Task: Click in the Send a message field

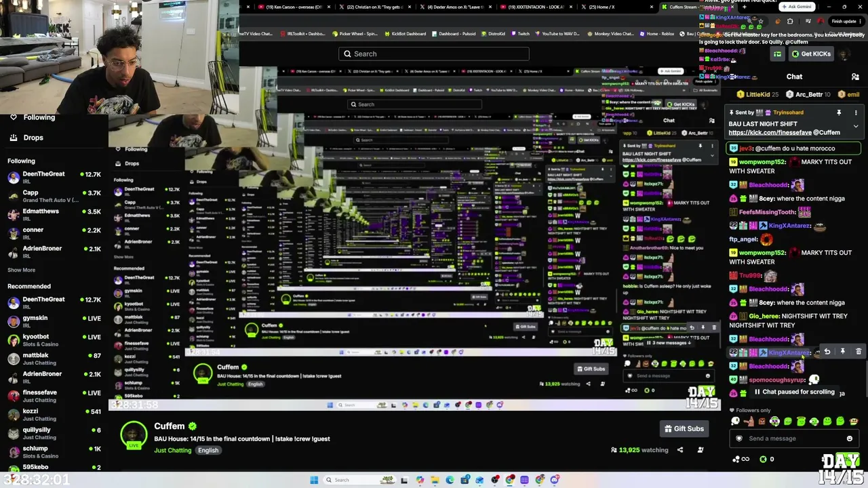Action: tap(793, 439)
